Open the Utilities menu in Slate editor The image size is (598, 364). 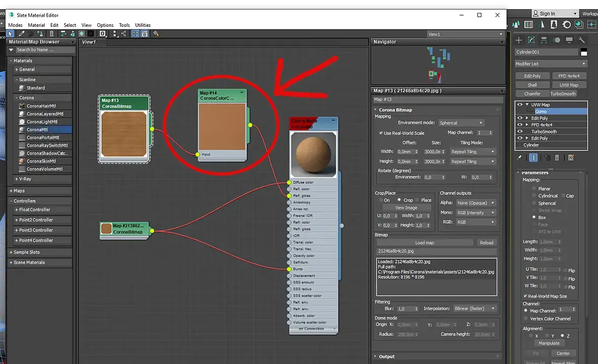[142, 25]
